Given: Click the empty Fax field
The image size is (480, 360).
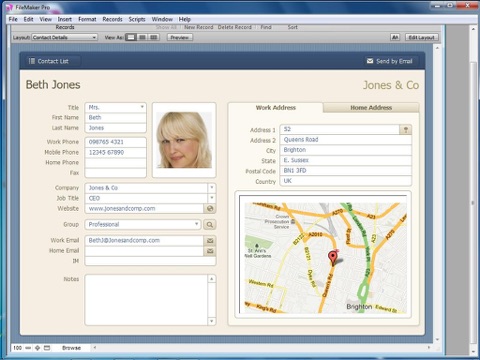Looking at the screenshot, I should point(115,173).
